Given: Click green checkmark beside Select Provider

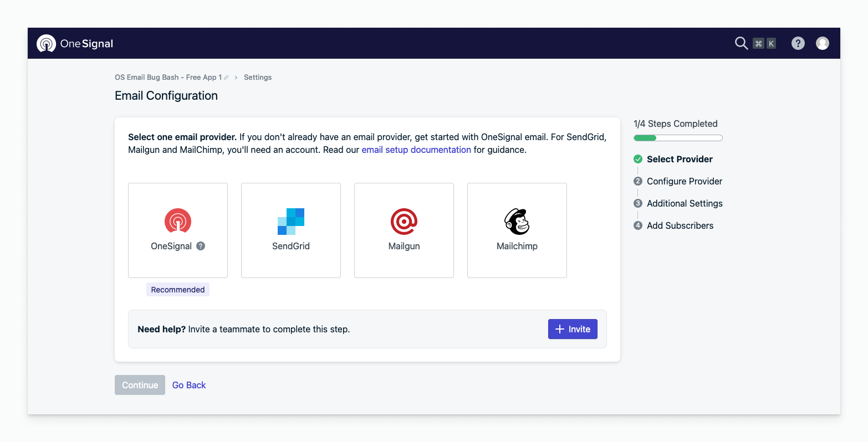Looking at the screenshot, I should click(638, 159).
